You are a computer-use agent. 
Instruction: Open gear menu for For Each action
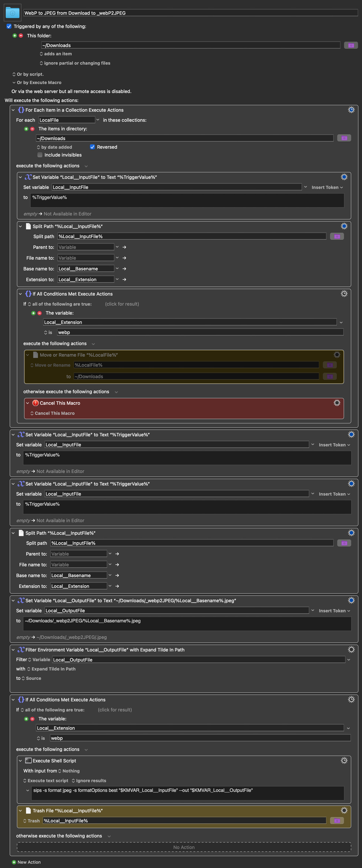(351, 110)
